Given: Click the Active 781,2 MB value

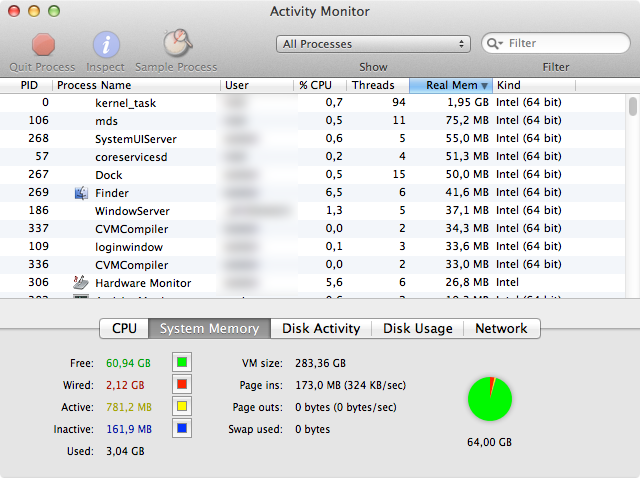Looking at the screenshot, I should [x=129, y=407].
